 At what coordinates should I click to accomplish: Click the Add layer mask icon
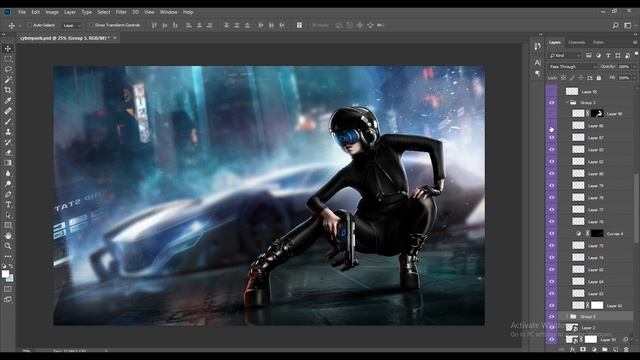(x=583, y=349)
